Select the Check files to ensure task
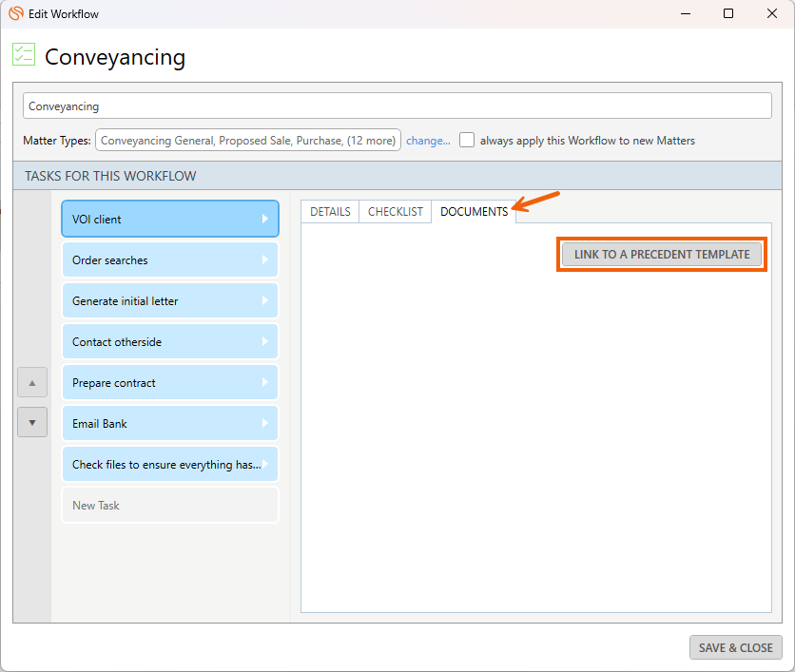Screen dimensions: 795x672 pyautogui.click(x=165, y=465)
